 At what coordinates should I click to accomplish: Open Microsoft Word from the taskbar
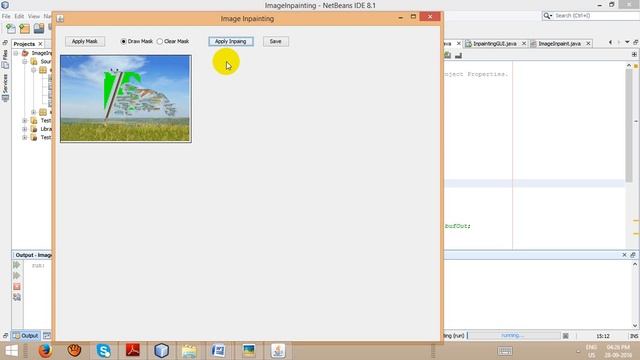click(x=218, y=351)
